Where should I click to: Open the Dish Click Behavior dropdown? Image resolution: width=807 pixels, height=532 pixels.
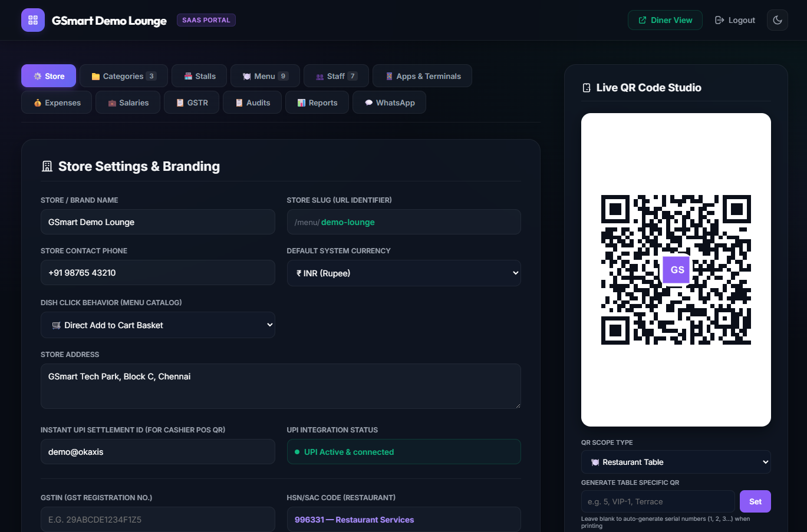point(158,325)
